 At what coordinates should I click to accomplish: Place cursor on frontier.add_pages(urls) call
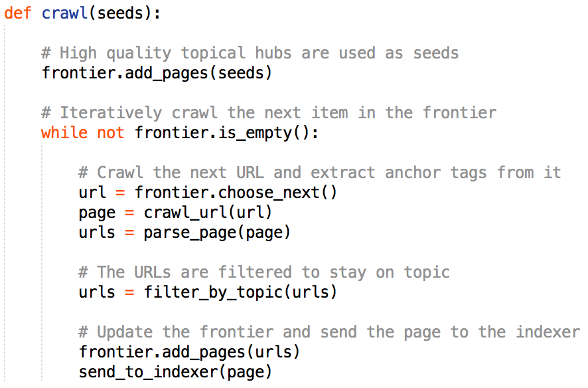[189, 351]
